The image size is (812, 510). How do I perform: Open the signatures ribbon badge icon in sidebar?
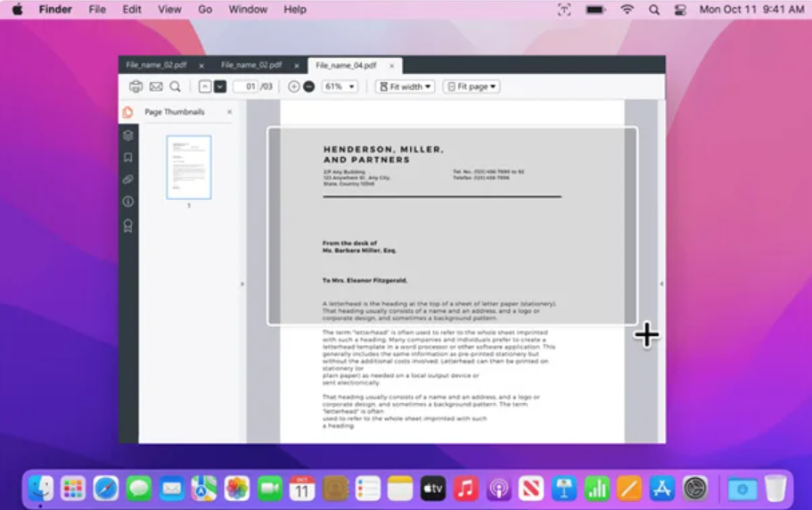128,226
